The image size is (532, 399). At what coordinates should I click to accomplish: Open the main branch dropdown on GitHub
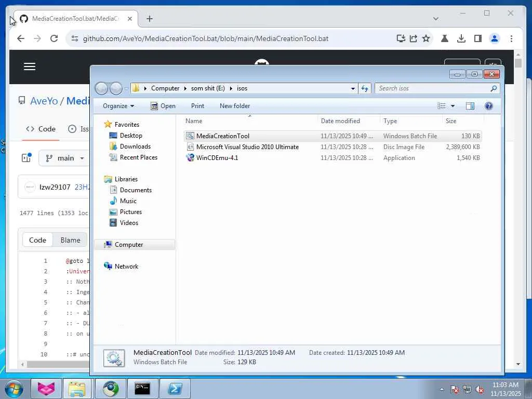[x=64, y=158]
